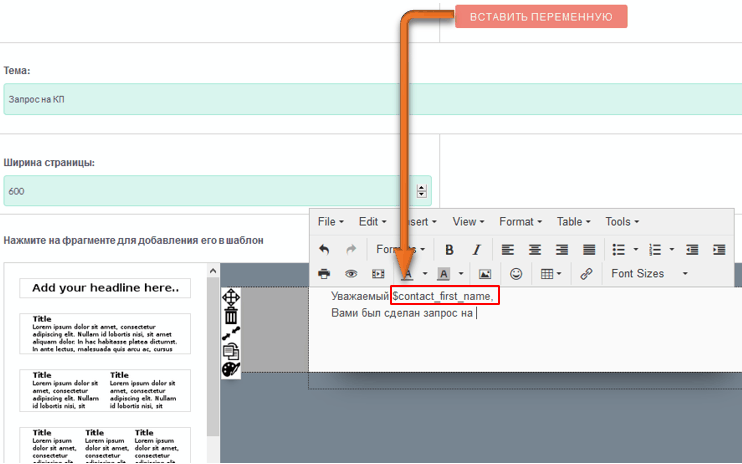Click the move arrows block handle
Viewport: 742px width, 464px height.
231,298
